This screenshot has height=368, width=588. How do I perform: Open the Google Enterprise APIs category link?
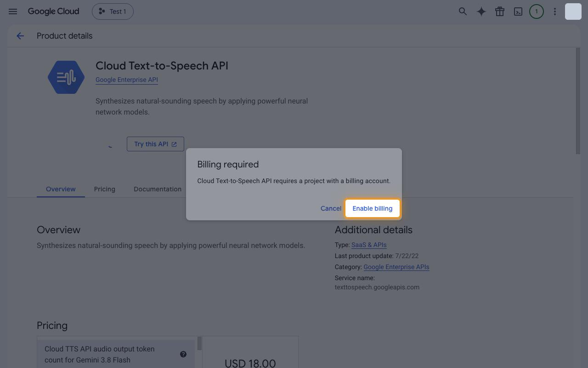396,267
